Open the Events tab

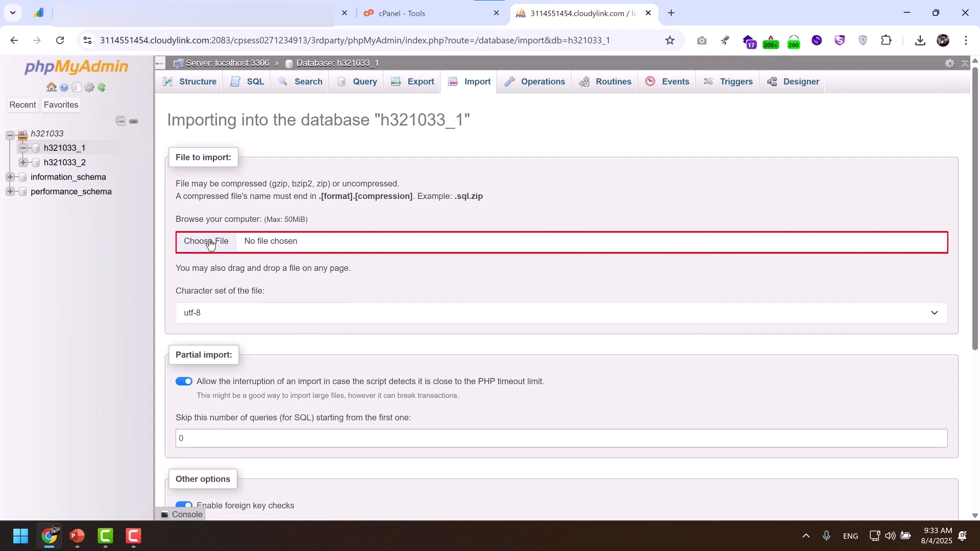coord(668,82)
